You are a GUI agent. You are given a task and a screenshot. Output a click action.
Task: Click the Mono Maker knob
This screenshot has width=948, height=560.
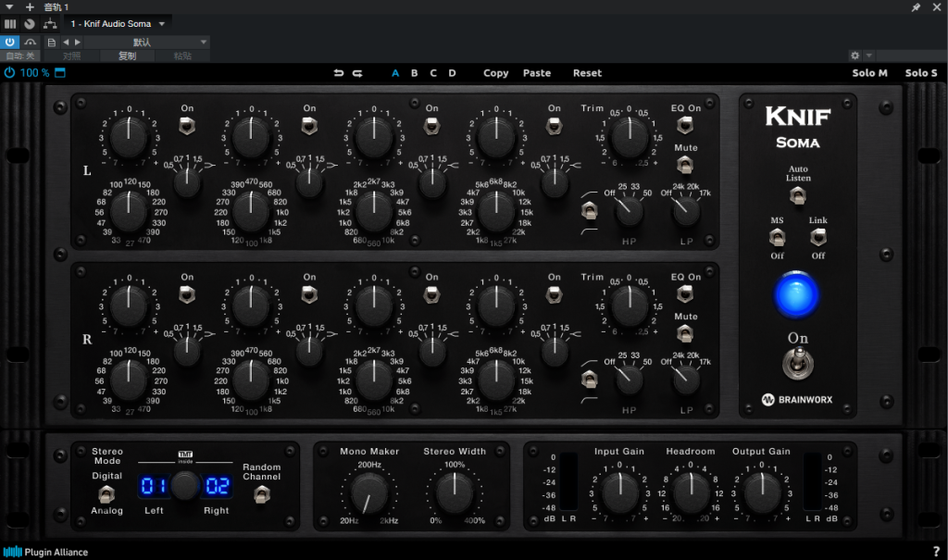[x=368, y=492]
